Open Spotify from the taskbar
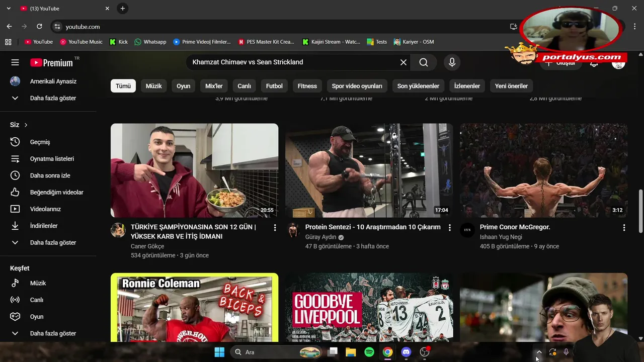Viewport: 644px width, 362px height. (x=369, y=352)
